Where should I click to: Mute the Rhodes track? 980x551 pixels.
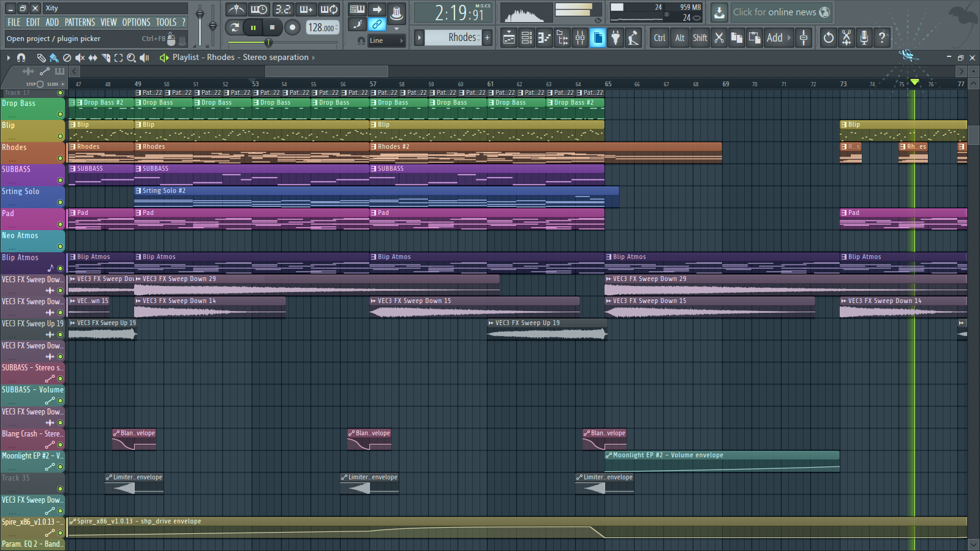tap(60, 159)
